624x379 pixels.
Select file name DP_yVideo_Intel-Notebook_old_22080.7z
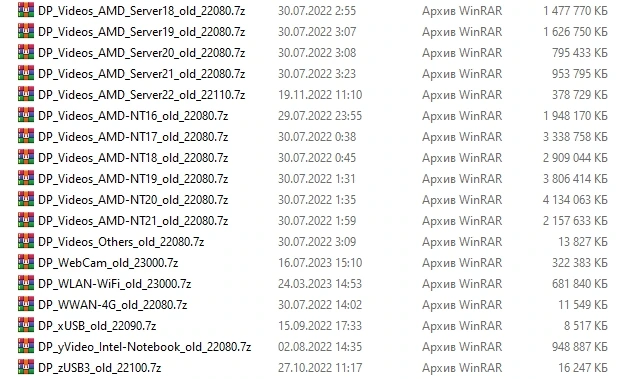coord(145,347)
